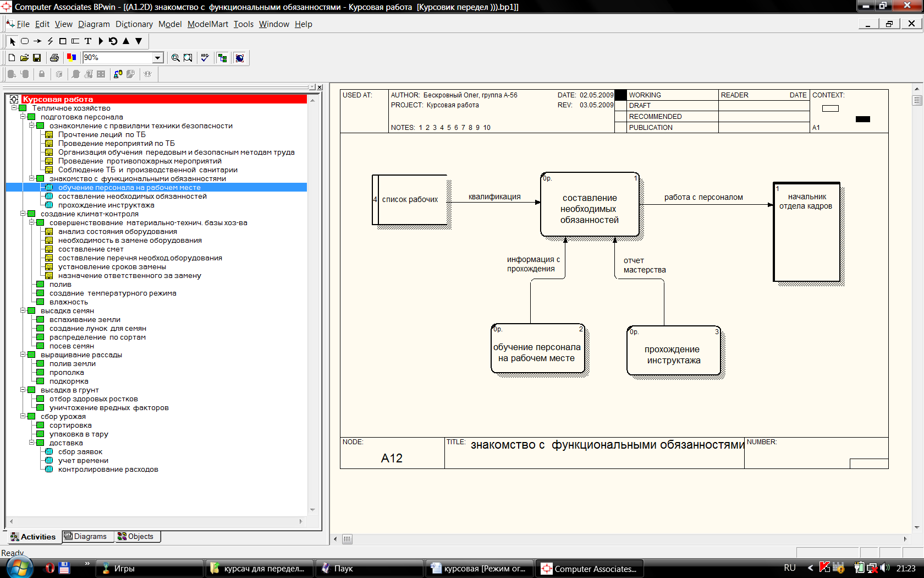Select the Arrow drawing tool
This screenshot has width=924, height=578.
tap(37, 41)
